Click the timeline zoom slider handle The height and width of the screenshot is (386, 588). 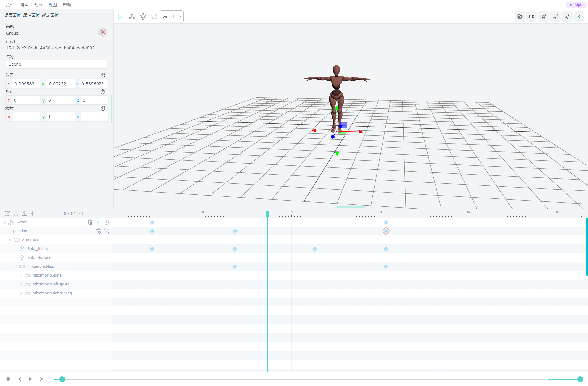click(580, 379)
